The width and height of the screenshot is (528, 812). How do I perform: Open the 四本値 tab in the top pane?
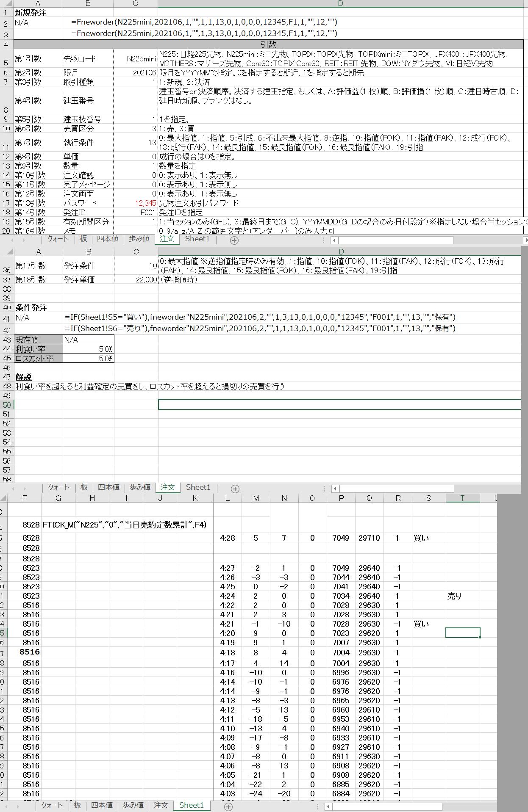pyautogui.click(x=108, y=239)
